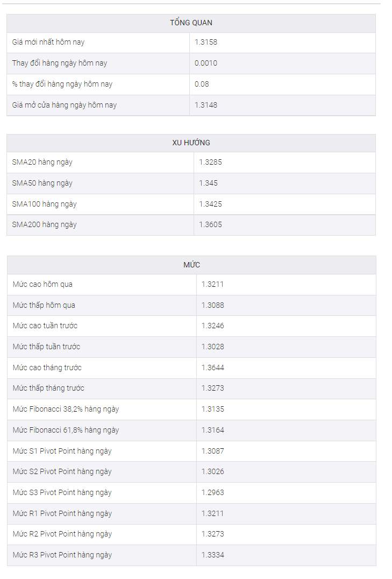Click the percent daily change value 0.08
Viewport: 392px width, 579px height.
[202, 84]
